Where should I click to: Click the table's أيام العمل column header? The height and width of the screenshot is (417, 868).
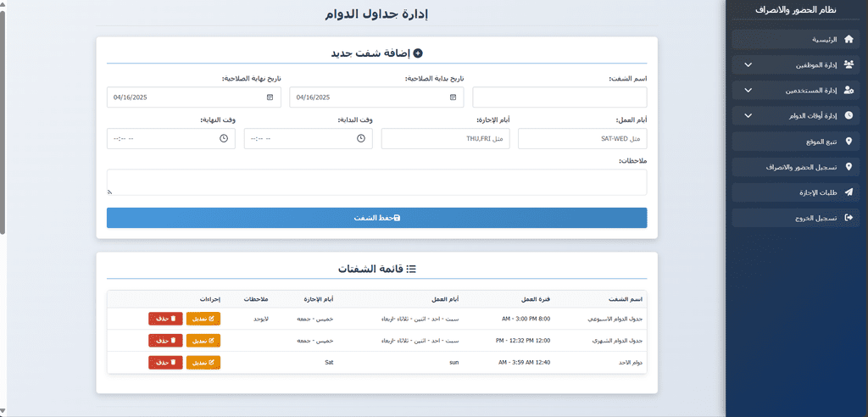[446, 299]
